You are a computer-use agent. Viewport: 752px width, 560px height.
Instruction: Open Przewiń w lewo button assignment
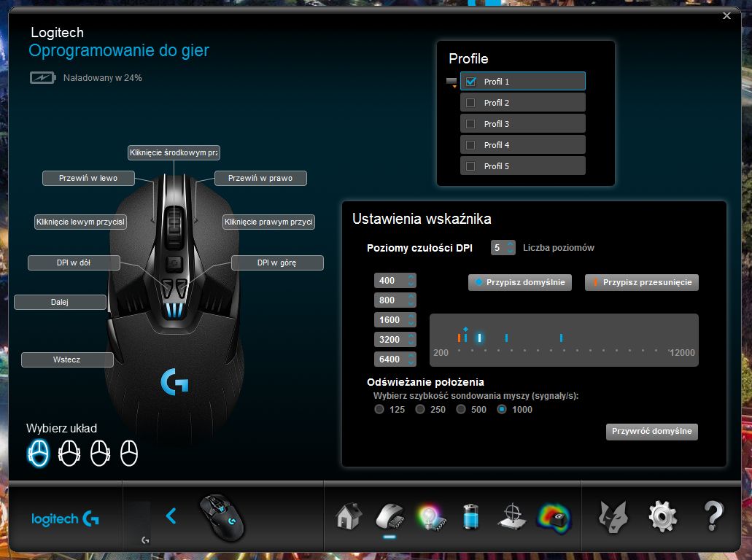point(88,178)
